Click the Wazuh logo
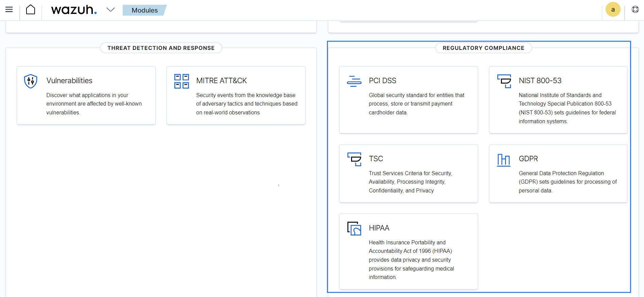 click(74, 10)
